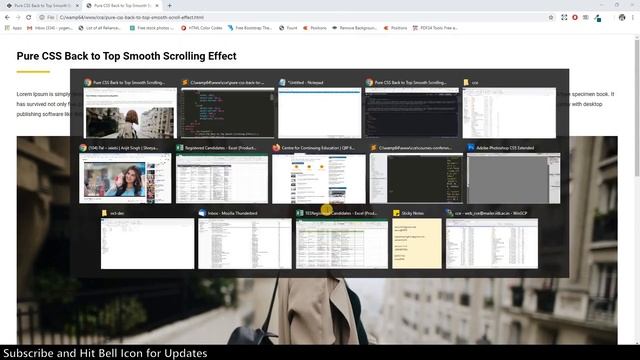Click the Chrome forward arrow button
The width and height of the screenshot is (640, 360).
click(18, 18)
